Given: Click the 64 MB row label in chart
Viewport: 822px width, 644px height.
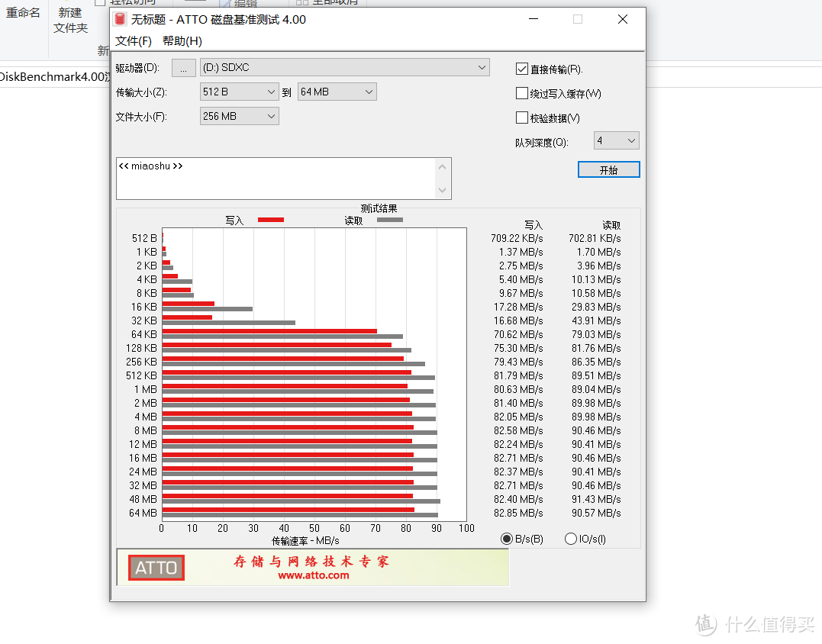Looking at the screenshot, I should point(143,513).
